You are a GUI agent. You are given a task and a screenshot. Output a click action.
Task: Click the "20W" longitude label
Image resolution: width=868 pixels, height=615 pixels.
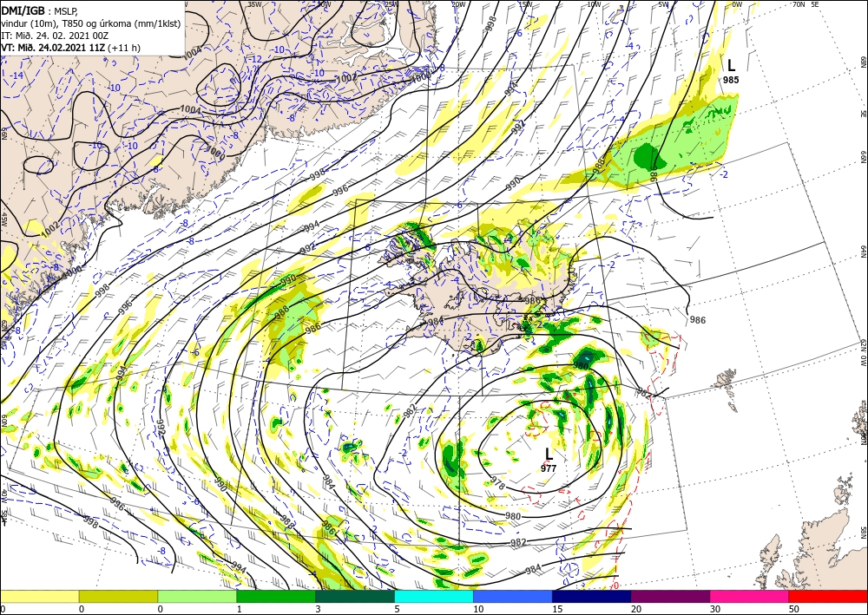458,4
